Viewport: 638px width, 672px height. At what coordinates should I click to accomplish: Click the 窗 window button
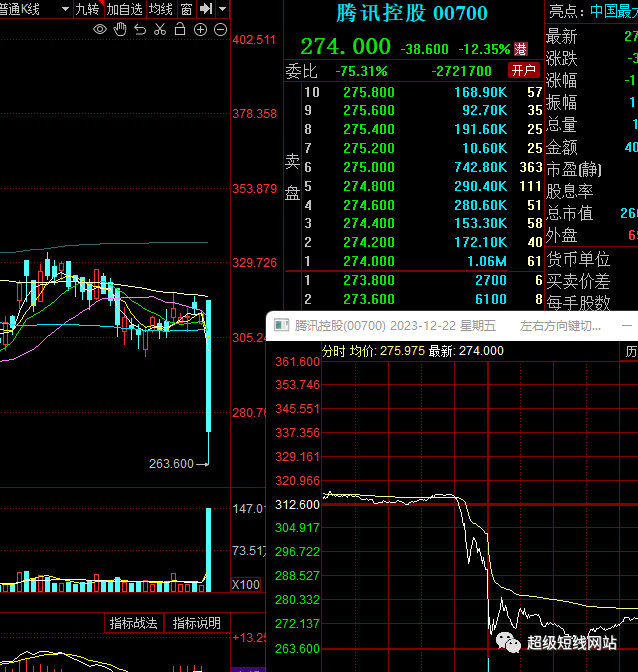pyautogui.click(x=186, y=9)
